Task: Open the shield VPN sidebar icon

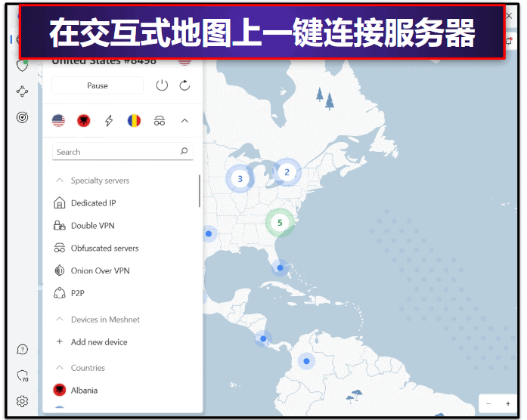Action: tap(23, 65)
